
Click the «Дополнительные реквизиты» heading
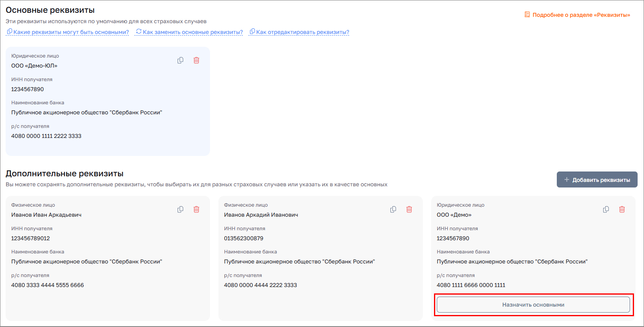click(64, 173)
